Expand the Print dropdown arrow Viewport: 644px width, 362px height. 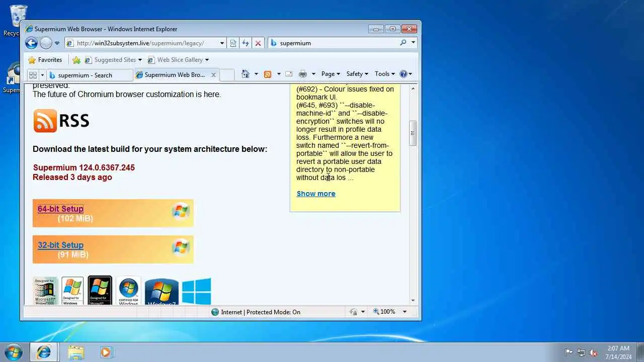(313, 74)
